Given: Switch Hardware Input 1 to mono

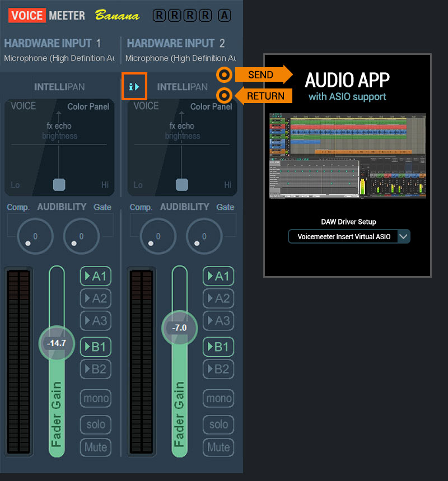Looking at the screenshot, I should point(96,398).
